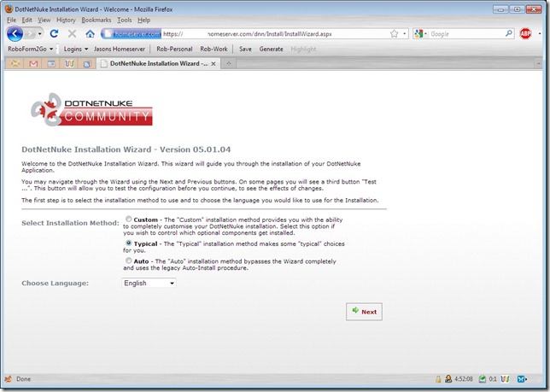Open the Help menu
This screenshot has height=392, width=550.
coord(143,20)
